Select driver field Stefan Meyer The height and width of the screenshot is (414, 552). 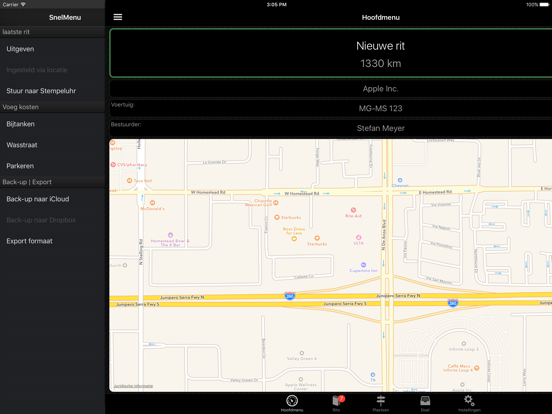click(x=331, y=128)
